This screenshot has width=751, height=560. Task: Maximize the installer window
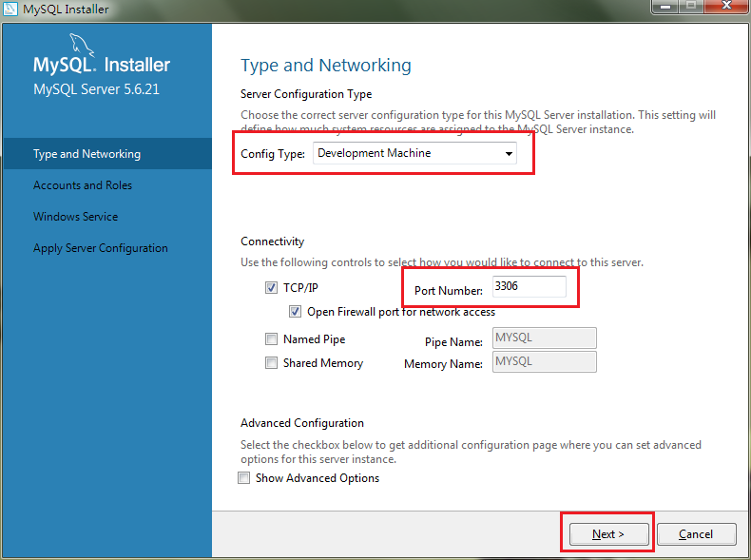coord(691,6)
